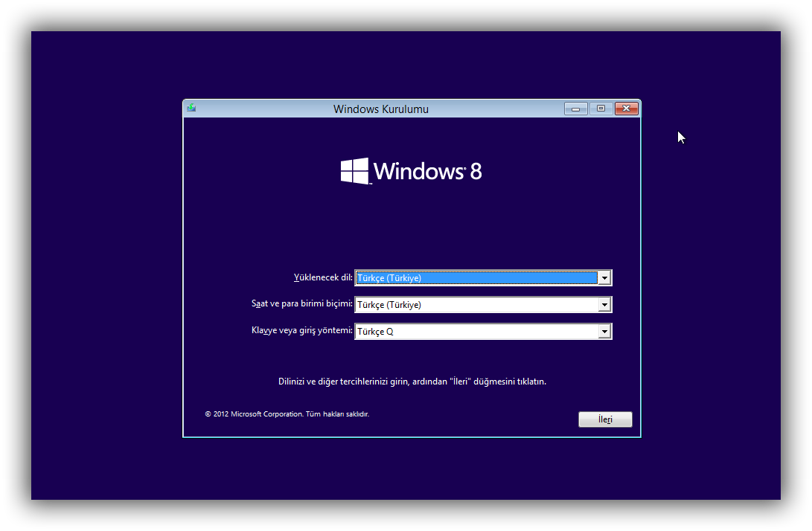Click the Windows 8 flag logo

[x=355, y=171]
